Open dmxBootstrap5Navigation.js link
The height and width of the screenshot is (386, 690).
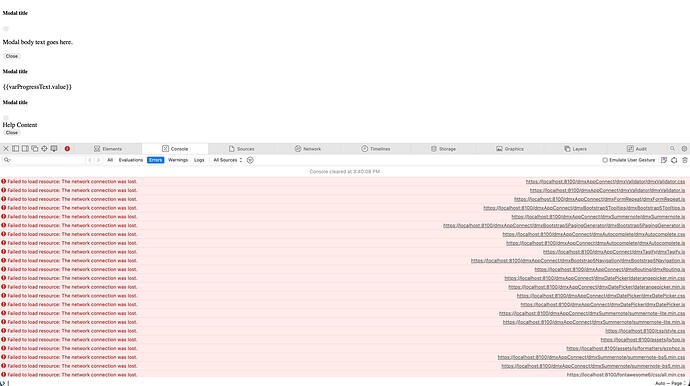(578, 261)
